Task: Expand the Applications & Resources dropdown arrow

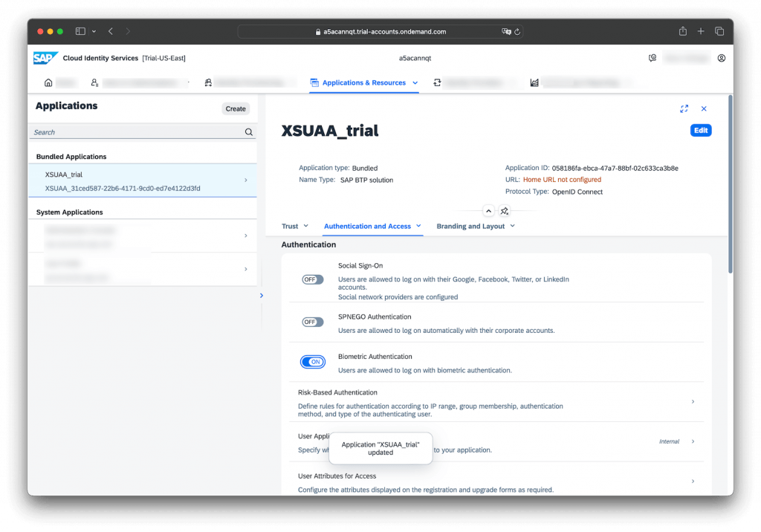Action: (415, 82)
